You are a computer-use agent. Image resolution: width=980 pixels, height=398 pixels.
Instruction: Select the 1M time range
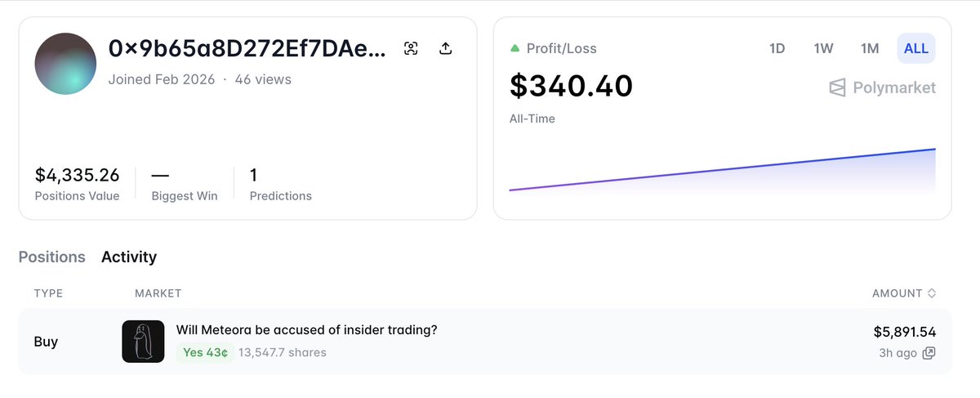point(870,48)
